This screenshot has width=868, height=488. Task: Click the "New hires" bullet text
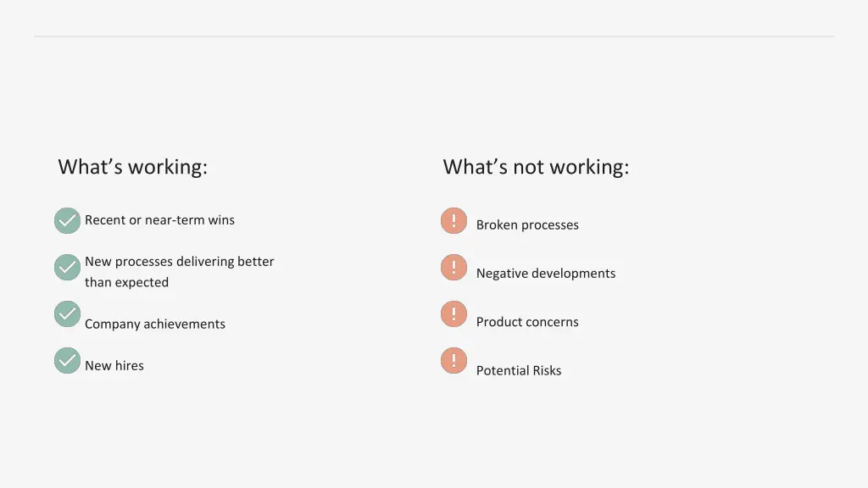click(x=114, y=366)
